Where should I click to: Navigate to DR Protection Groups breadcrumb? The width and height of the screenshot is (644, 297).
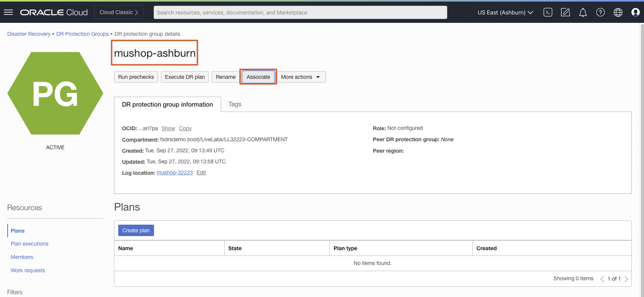tap(82, 34)
